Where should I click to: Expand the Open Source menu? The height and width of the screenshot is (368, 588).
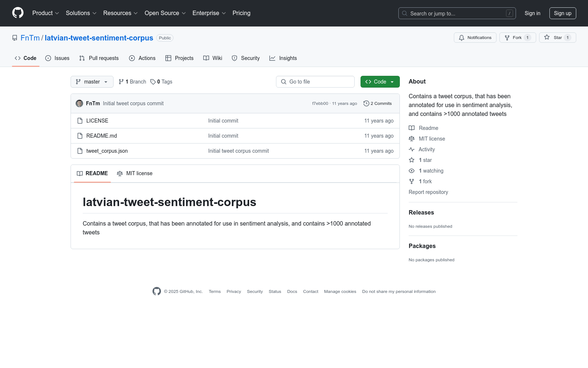(165, 13)
